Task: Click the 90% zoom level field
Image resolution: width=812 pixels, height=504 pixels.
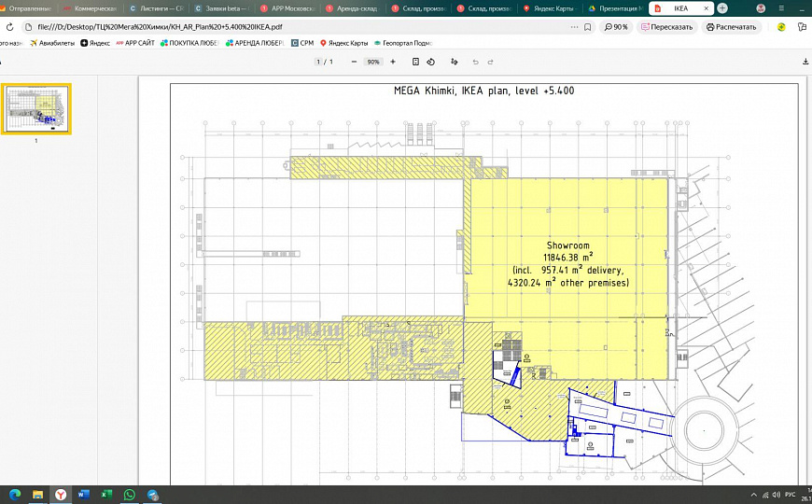Action: (x=373, y=62)
